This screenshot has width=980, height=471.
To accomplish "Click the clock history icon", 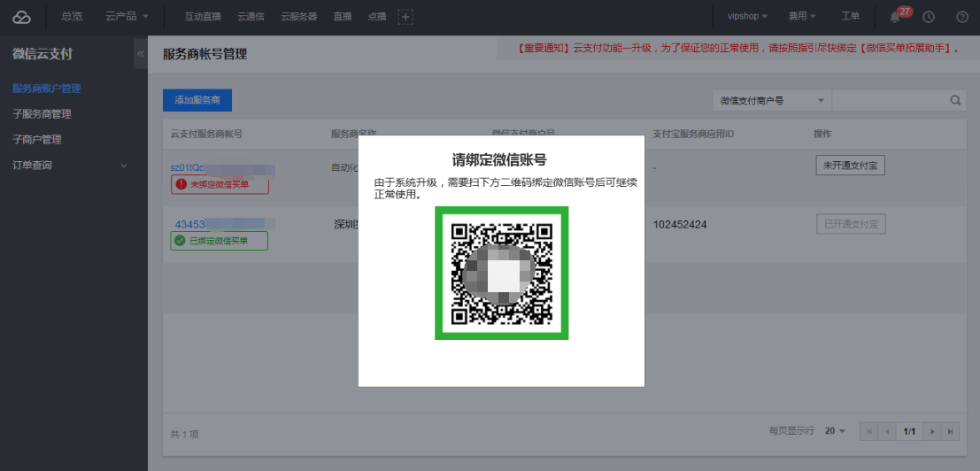I will (929, 17).
